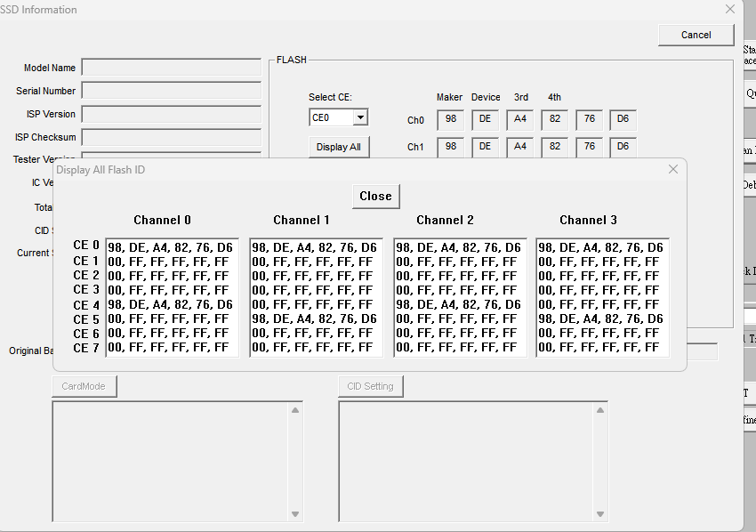Image resolution: width=756 pixels, height=532 pixels.
Task: Close the SSD Information window with X
Action: pos(730,9)
